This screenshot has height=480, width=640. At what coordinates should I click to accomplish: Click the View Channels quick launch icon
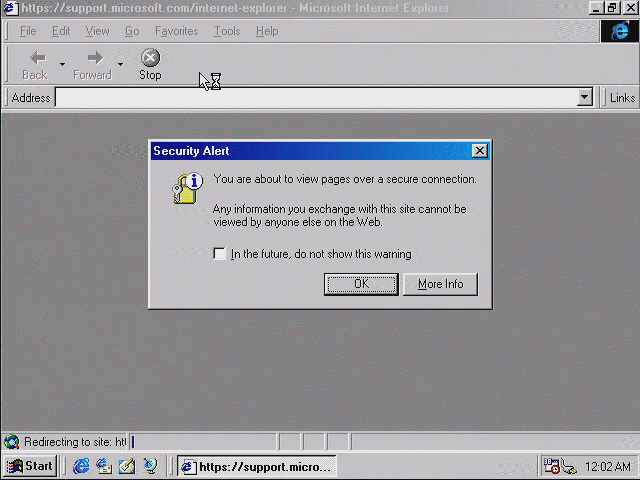pos(150,466)
